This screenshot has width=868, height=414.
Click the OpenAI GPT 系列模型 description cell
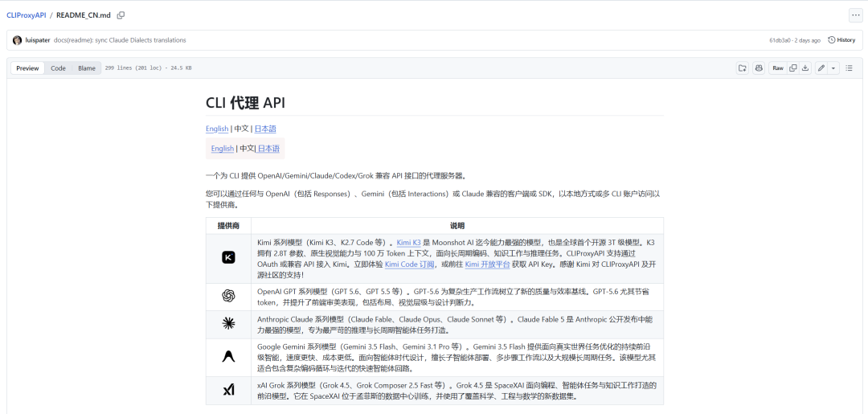(x=457, y=297)
